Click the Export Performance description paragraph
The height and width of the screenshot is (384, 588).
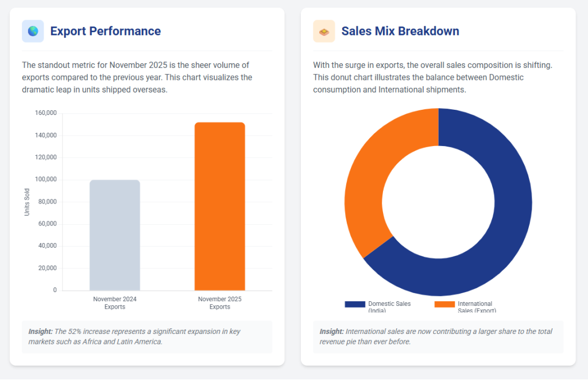point(137,78)
